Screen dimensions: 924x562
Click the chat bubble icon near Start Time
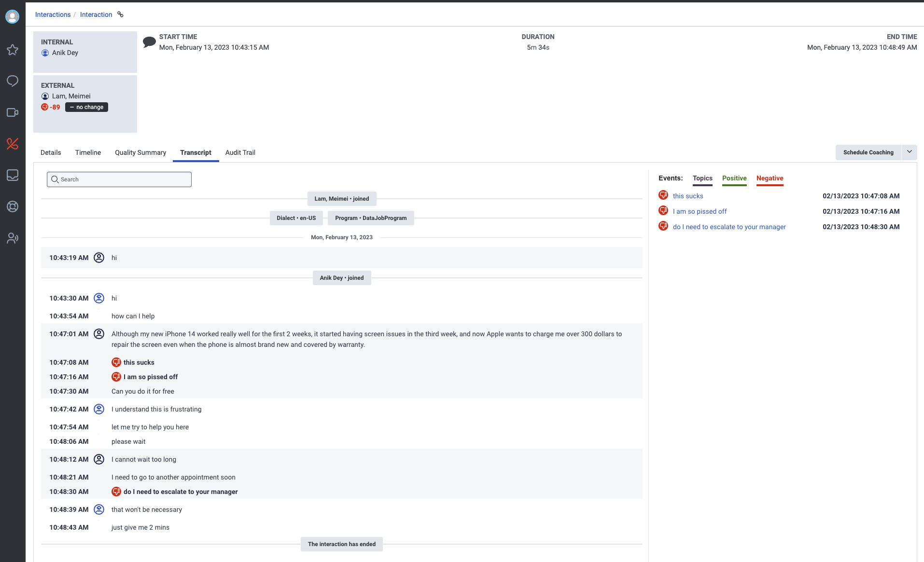pos(149,41)
